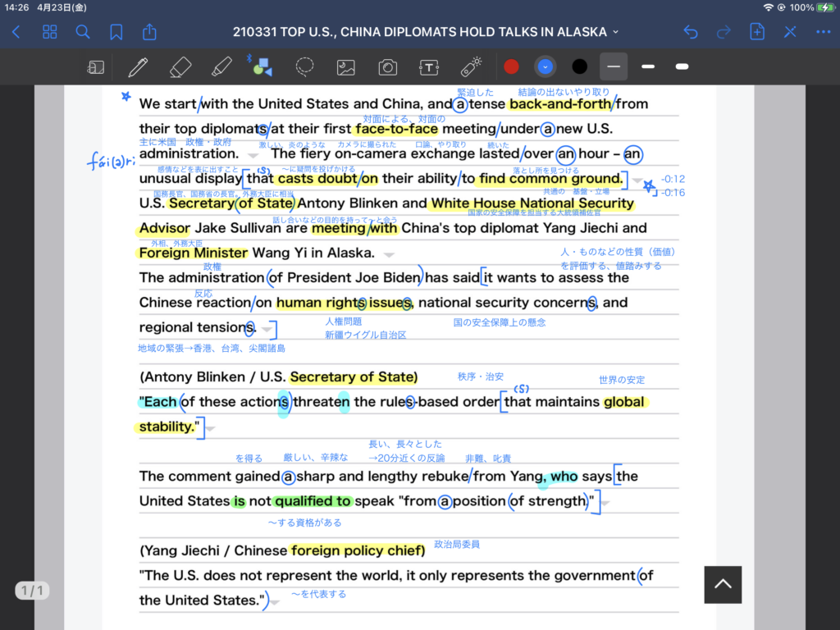The height and width of the screenshot is (630, 840).
Task: Select the Highlighter tool
Action: (221, 67)
